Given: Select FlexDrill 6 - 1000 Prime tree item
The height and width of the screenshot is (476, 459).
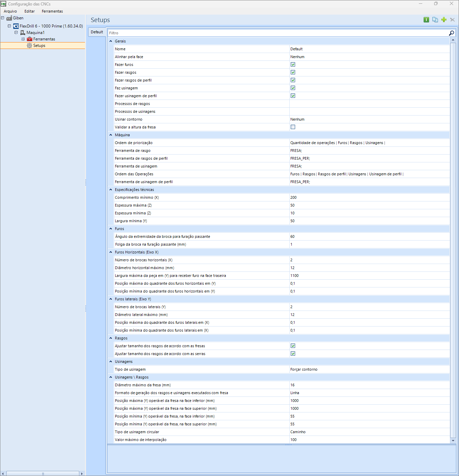Looking at the screenshot, I should coord(51,26).
